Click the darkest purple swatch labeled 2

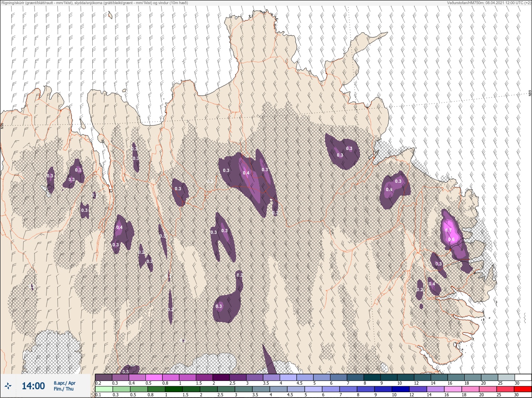[222, 377]
